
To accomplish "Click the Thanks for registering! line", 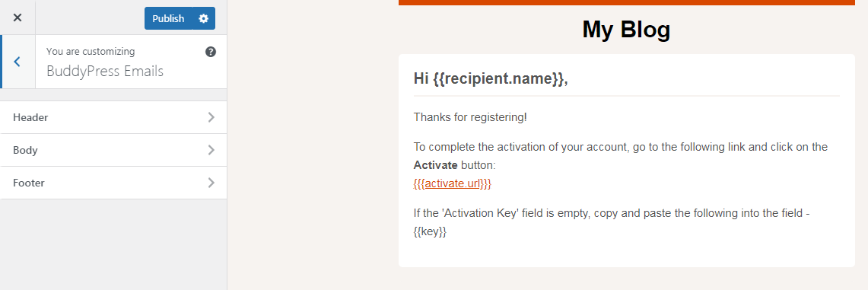I will 471,117.
